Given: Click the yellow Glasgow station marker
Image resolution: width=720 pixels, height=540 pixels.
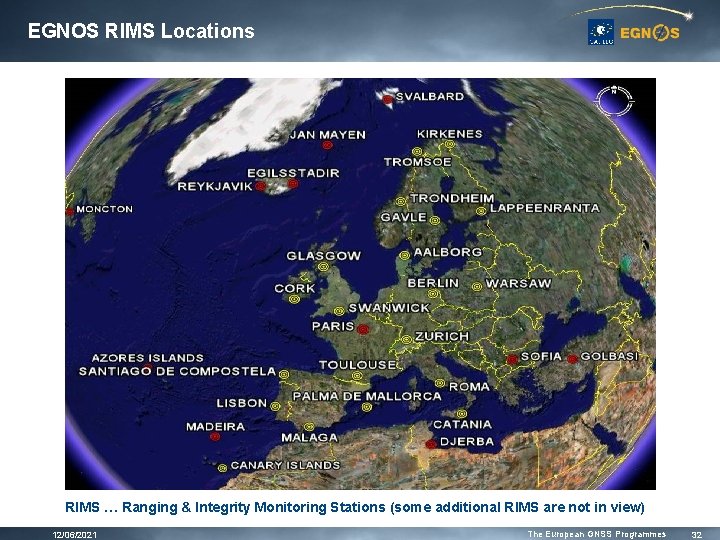Looking at the screenshot, I should pyautogui.click(x=323, y=267).
